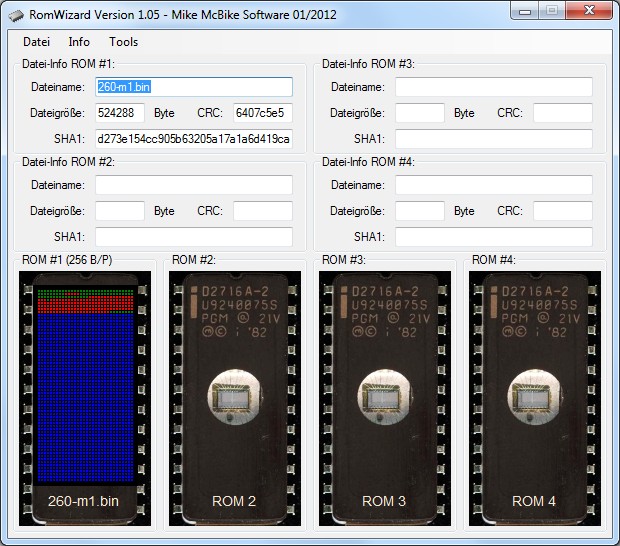The width and height of the screenshot is (620, 546).
Task: Click the ROM #2 SHA1 field
Action: (194, 237)
